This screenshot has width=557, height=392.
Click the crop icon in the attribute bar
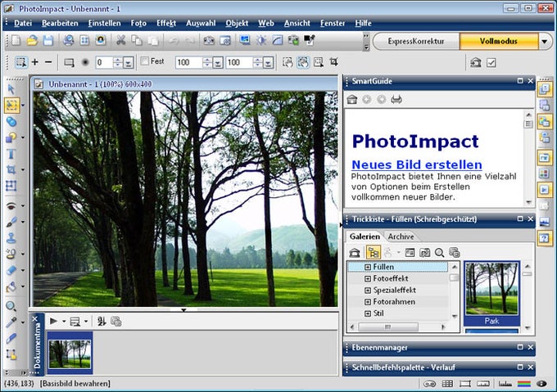click(x=333, y=62)
